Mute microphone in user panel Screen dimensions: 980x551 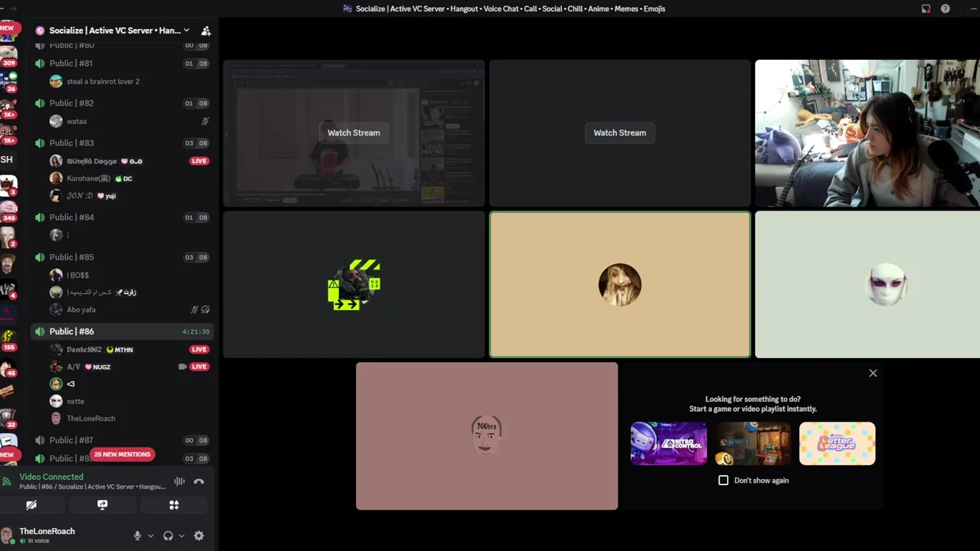pos(138,536)
